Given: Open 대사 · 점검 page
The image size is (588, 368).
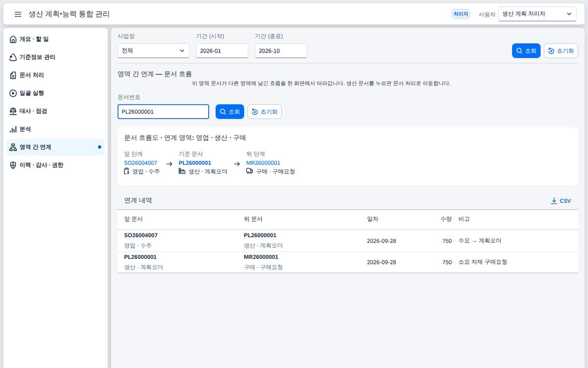Looking at the screenshot, I should 55,111.
